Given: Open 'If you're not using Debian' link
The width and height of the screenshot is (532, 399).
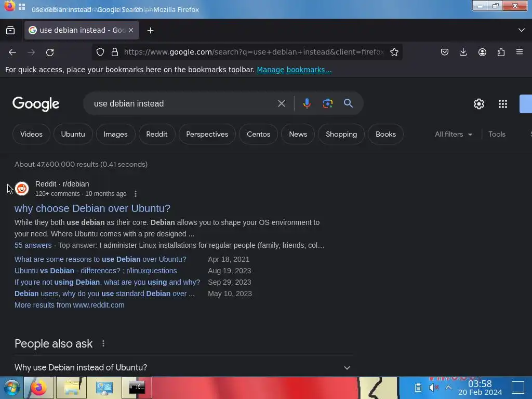Looking at the screenshot, I should click(x=107, y=282).
